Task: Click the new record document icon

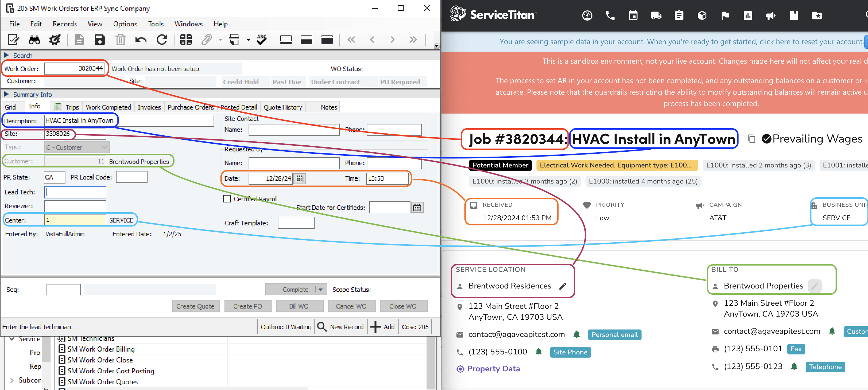Action: 79,40
